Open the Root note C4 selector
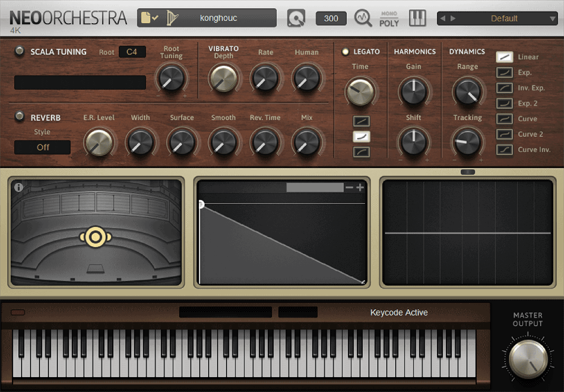Viewport: 564px width, 392px height. coord(132,52)
